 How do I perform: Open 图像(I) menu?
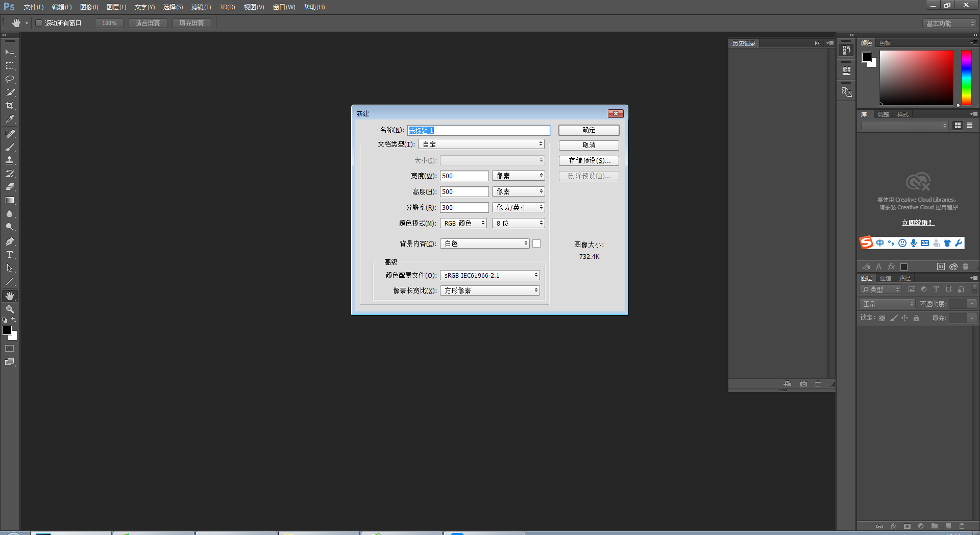coord(89,7)
